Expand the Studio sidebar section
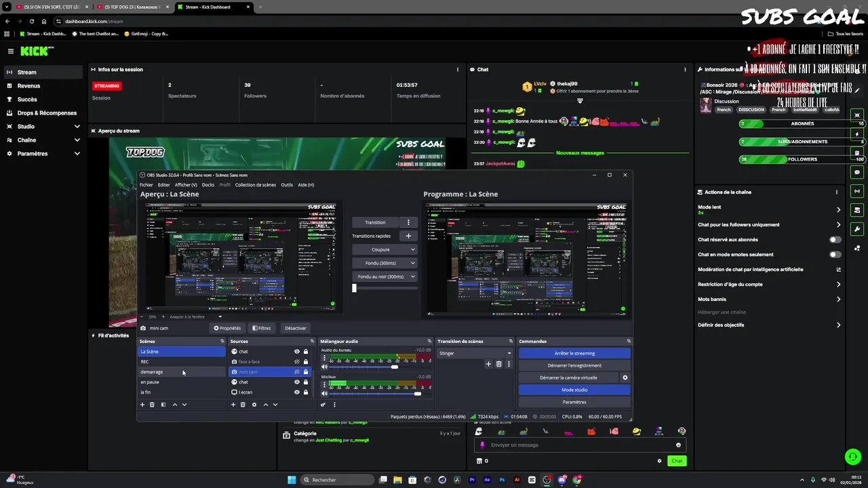This screenshot has width=868, height=488. pos(77,127)
